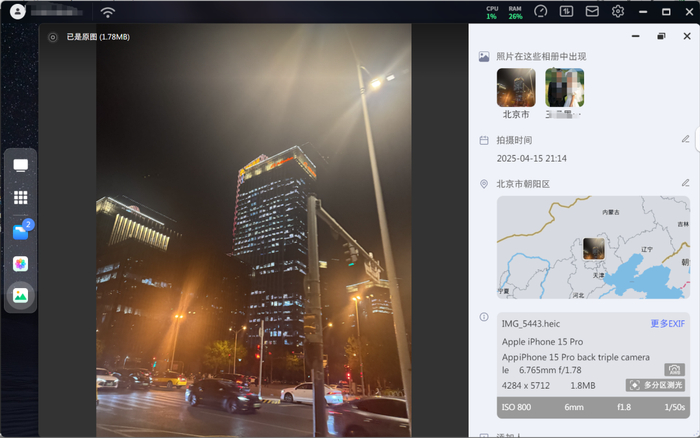The width and height of the screenshot is (700, 438).
Task: Click the user avatar icon
Action: click(x=17, y=12)
